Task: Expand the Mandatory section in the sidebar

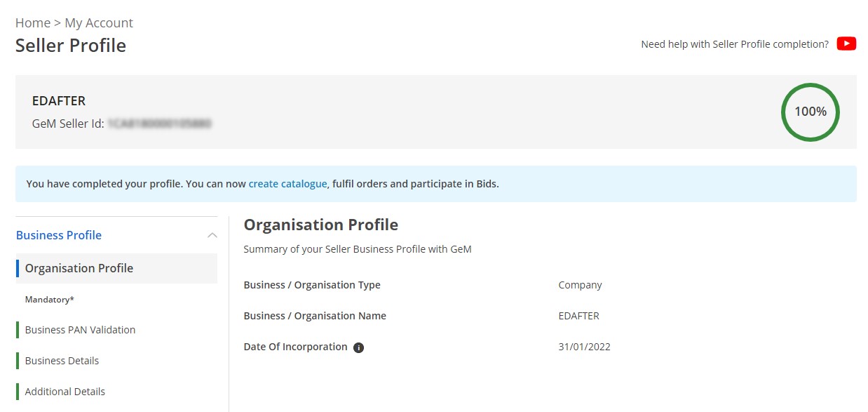Action: pos(49,299)
